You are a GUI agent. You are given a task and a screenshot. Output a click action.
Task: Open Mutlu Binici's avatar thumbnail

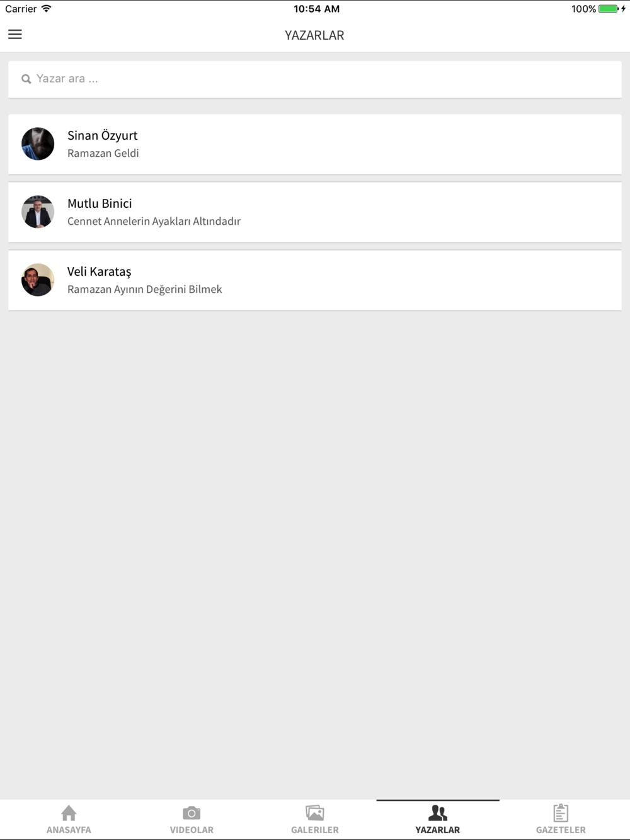pyautogui.click(x=38, y=212)
